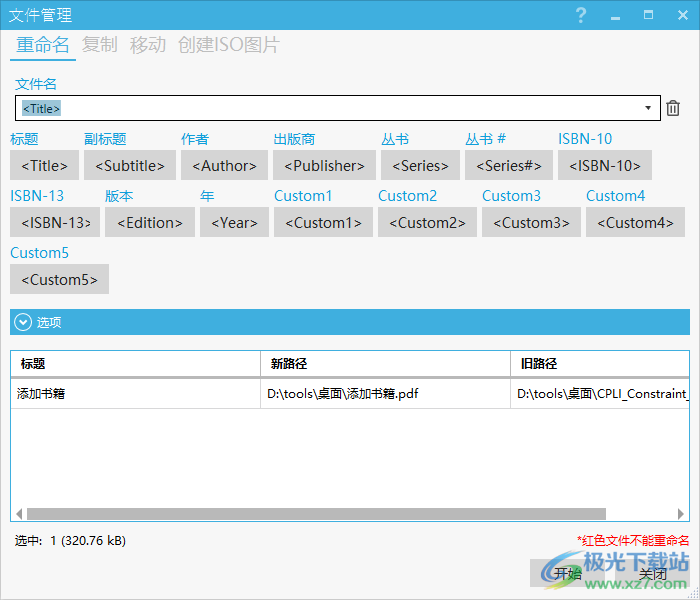Sort by the 旧路径 column header
700x600 pixels.
coord(600,364)
